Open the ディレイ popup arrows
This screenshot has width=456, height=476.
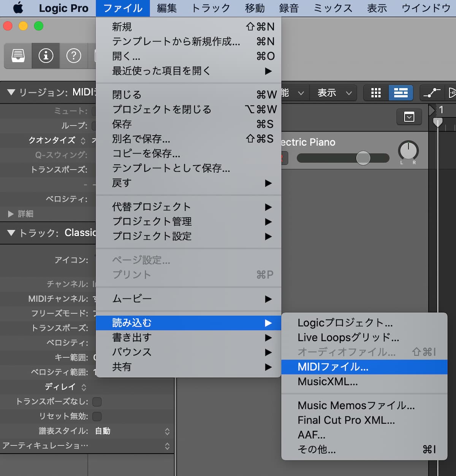[84, 387]
